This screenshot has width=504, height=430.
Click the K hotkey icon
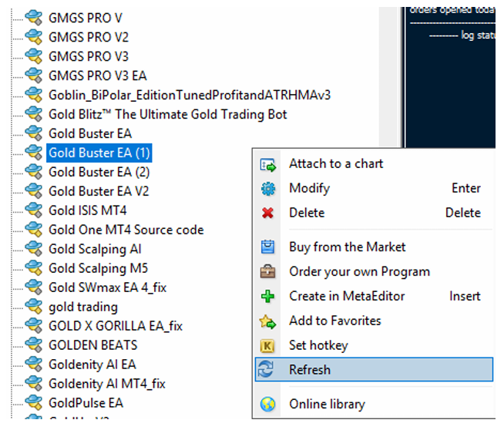(x=267, y=346)
